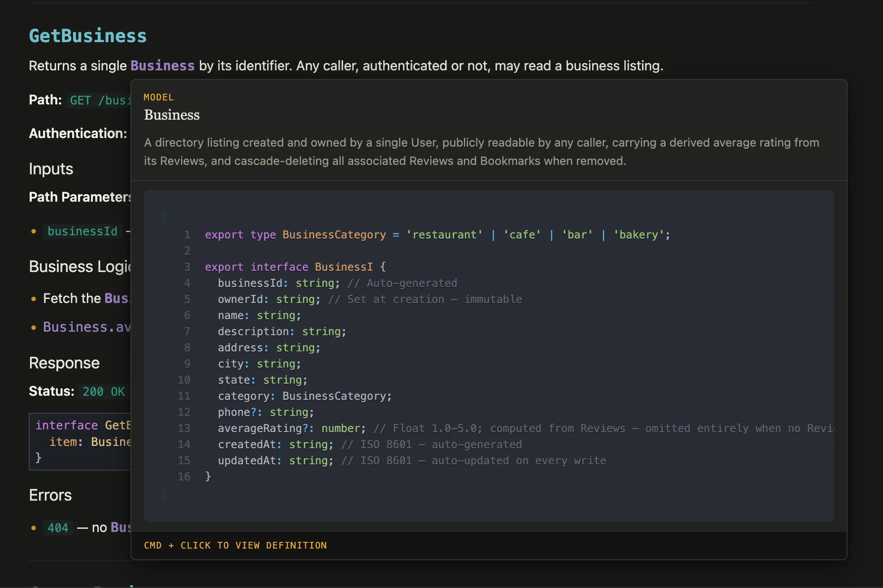Viewport: 883px width, 588px height.
Task: Click BusinessCategory type name on line 1
Action: (334, 235)
